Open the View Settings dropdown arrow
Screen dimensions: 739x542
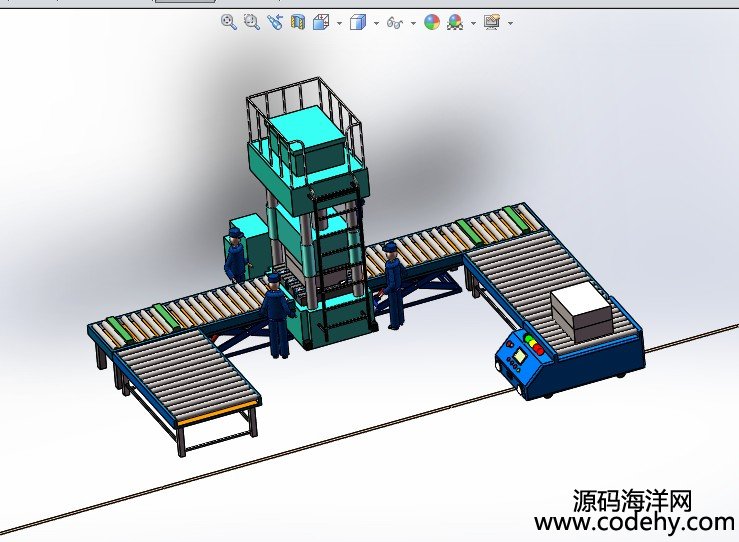pos(510,23)
